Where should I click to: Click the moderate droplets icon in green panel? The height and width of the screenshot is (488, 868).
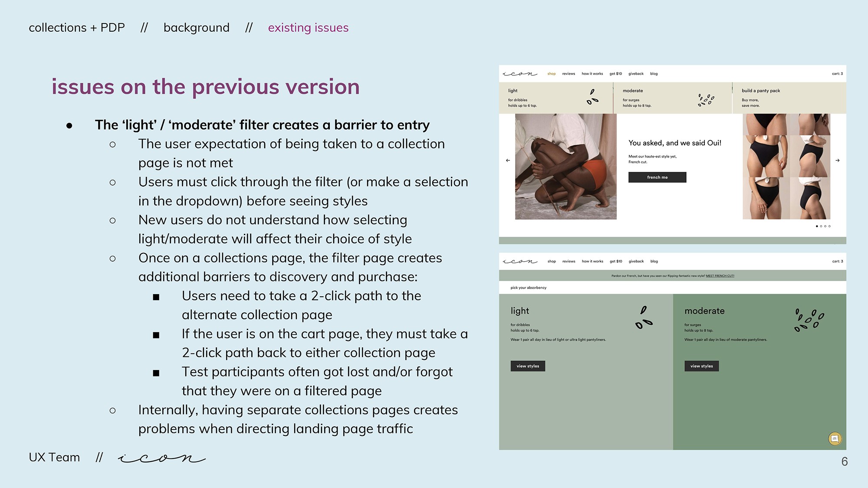809,320
